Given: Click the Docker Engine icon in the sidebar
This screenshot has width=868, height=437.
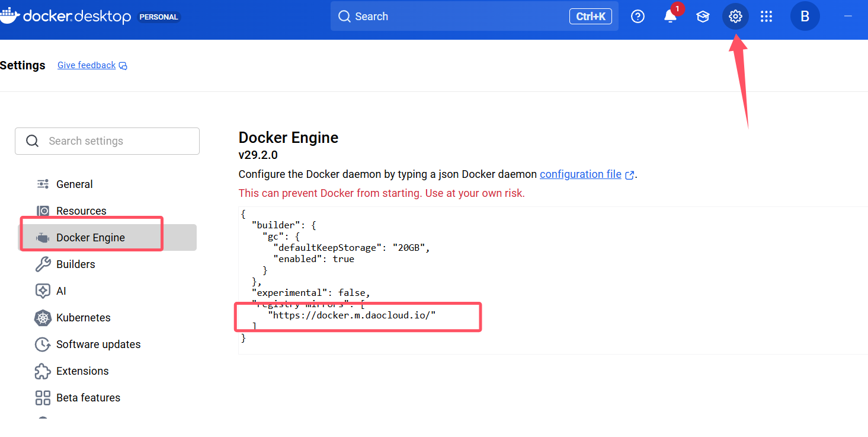Looking at the screenshot, I should tap(43, 238).
